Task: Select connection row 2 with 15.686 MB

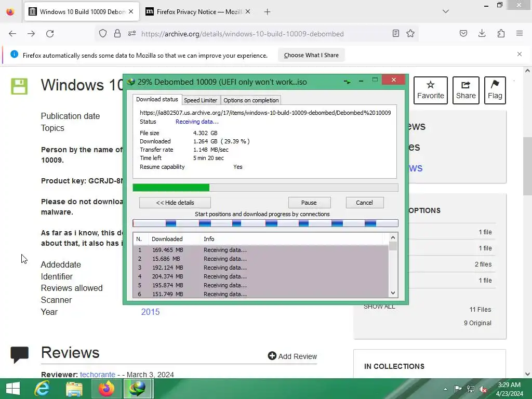Action: tap(261, 259)
